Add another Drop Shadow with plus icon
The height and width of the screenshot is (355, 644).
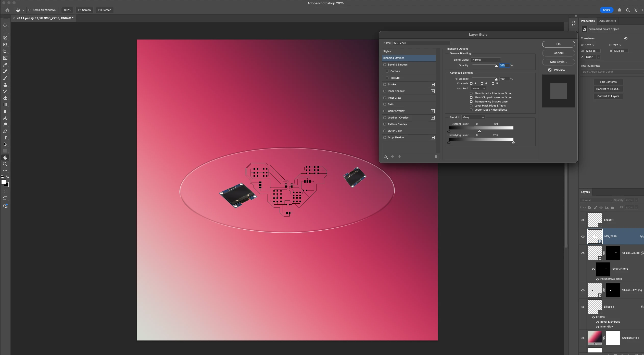click(x=433, y=138)
